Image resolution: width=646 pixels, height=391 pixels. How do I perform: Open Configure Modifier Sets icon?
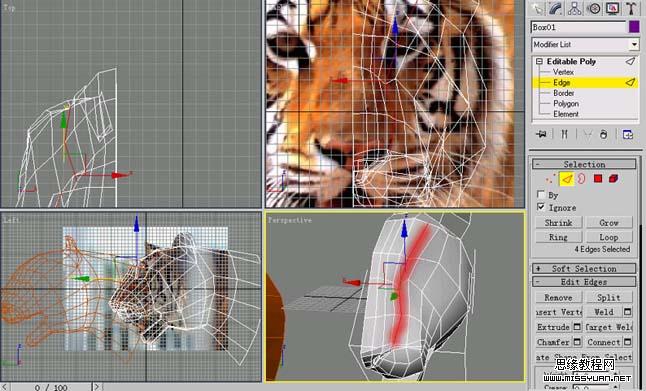pos(627,134)
